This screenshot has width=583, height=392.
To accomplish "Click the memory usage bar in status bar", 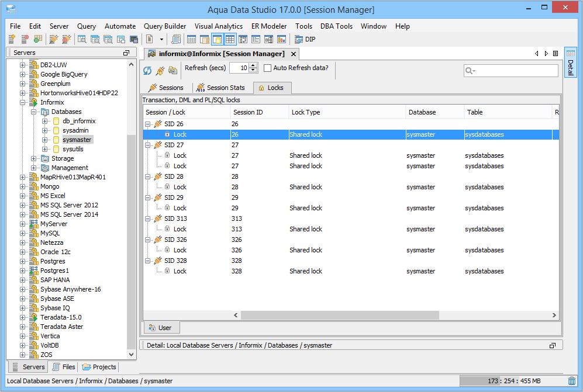I will tap(512, 381).
